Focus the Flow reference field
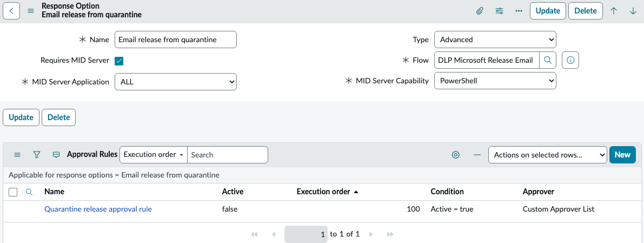The image size is (644, 243). point(487,60)
